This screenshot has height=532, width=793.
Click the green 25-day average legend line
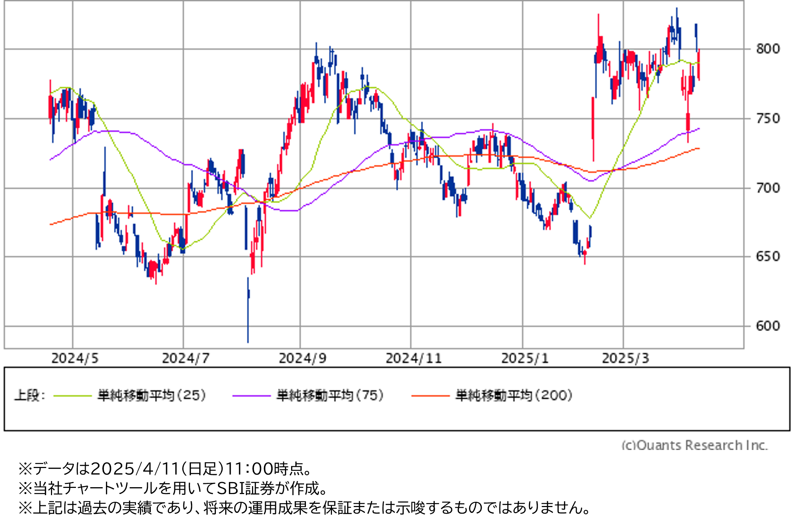pos(72,396)
